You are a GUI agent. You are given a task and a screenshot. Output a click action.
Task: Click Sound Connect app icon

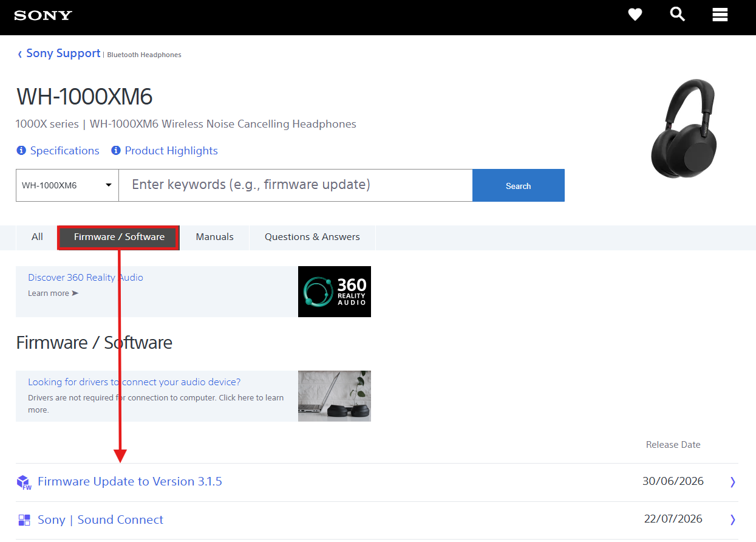coord(24,520)
